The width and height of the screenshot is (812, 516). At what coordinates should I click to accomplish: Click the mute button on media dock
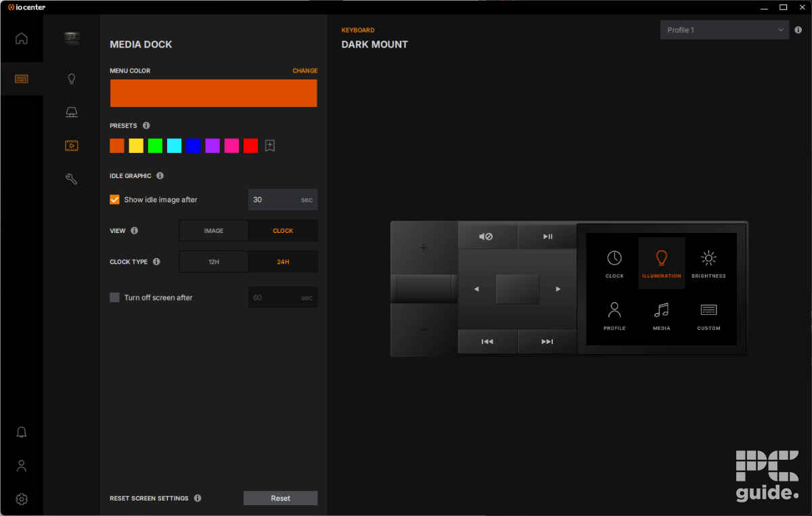[487, 236]
